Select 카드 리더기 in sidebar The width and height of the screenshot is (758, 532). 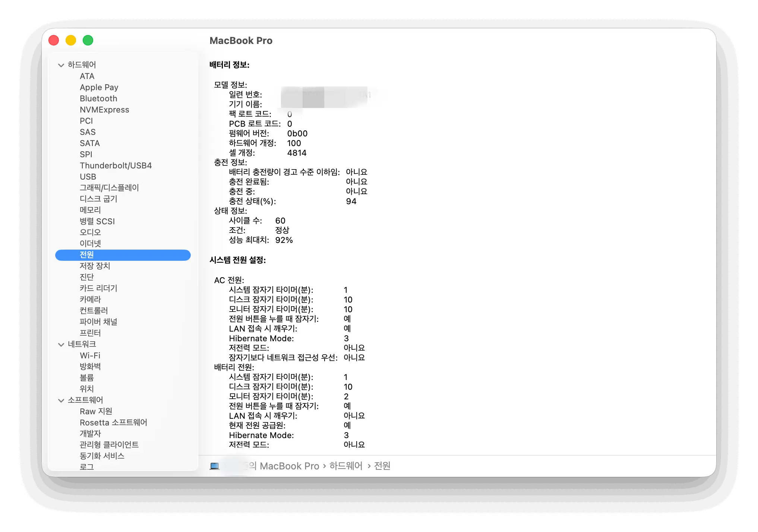(98, 288)
